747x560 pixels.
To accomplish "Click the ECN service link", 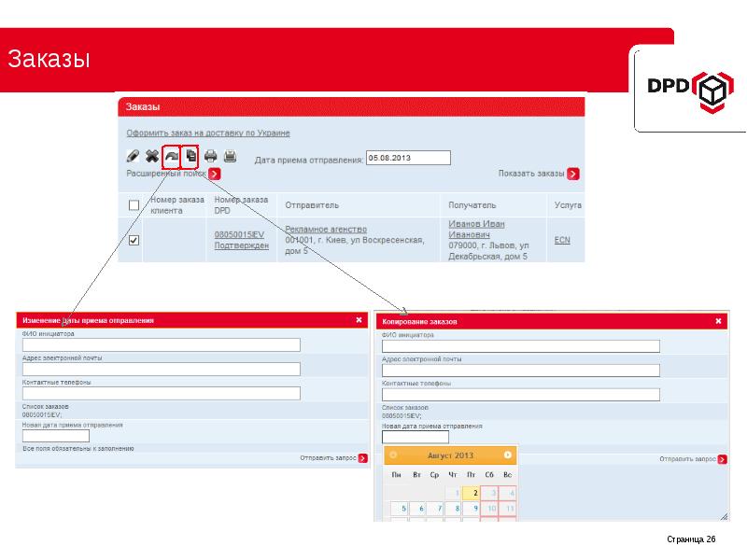I will (562, 240).
